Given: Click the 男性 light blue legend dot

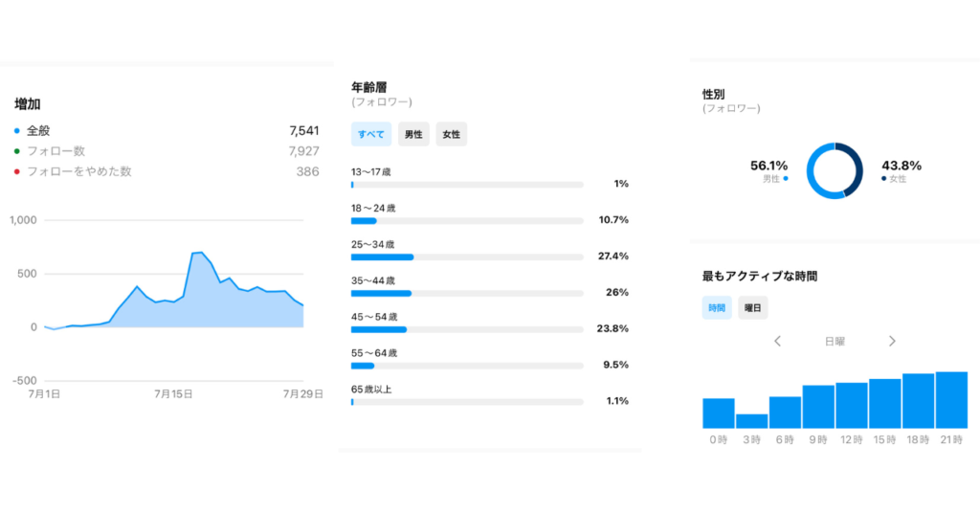Looking at the screenshot, I should [786, 178].
